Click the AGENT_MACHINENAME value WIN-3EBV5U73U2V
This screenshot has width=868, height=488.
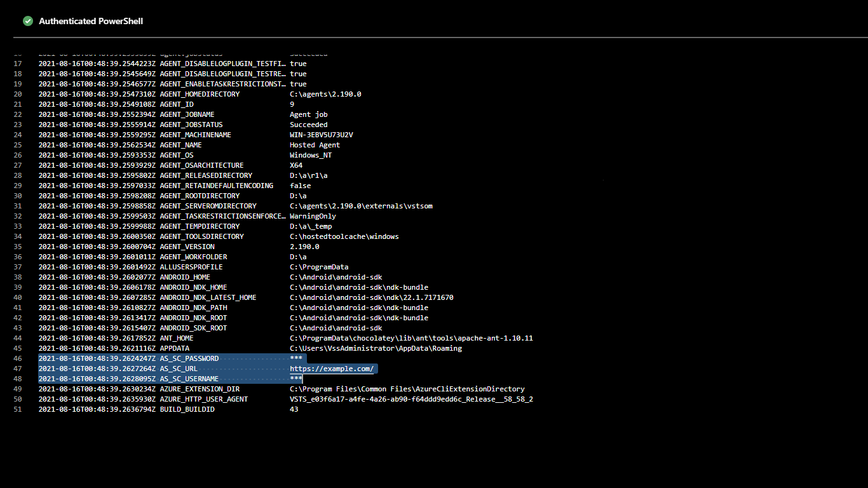321,135
